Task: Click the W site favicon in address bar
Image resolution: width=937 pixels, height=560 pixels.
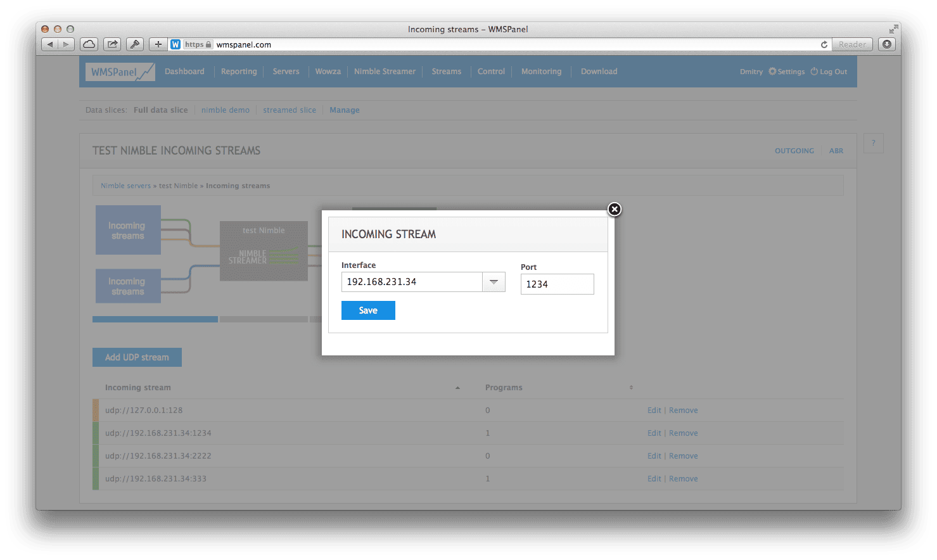Action: click(175, 44)
